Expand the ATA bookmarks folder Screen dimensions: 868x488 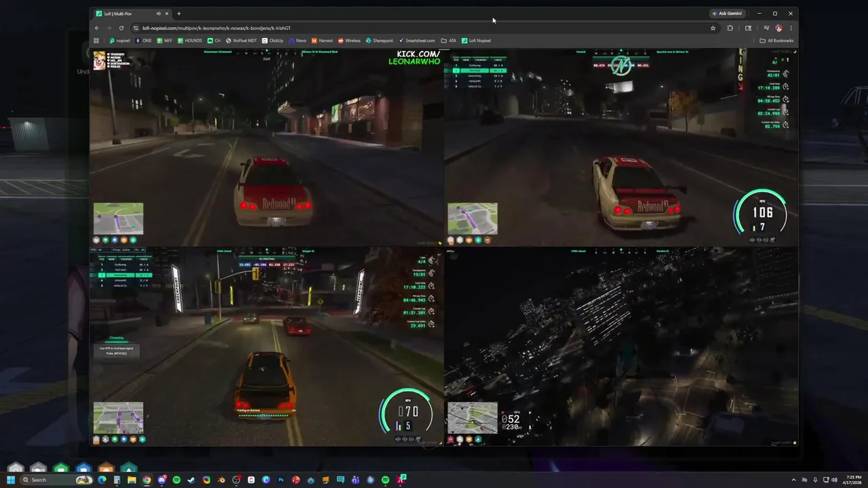(x=449, y=41)
